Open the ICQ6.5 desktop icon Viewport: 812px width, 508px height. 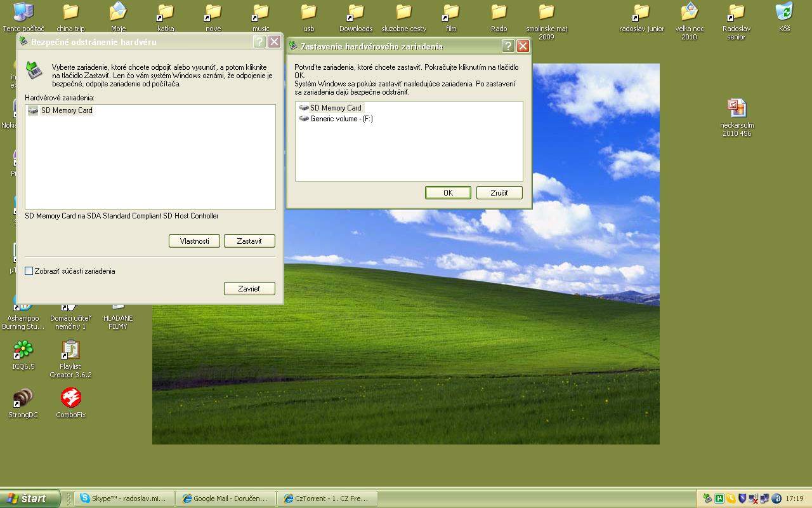pos(23,351)
